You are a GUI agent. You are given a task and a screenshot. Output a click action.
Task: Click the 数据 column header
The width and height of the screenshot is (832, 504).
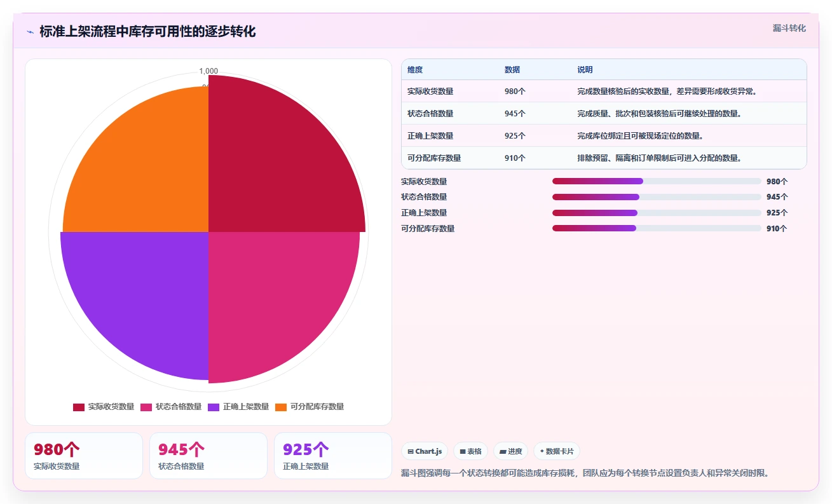pyautogui.click(x=512, y=69)
